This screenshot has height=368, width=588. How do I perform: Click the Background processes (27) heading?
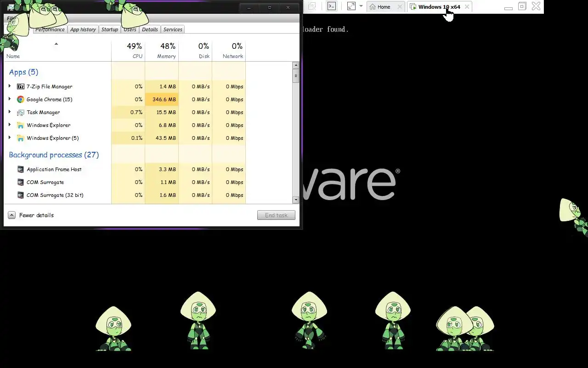click(54, 155)
